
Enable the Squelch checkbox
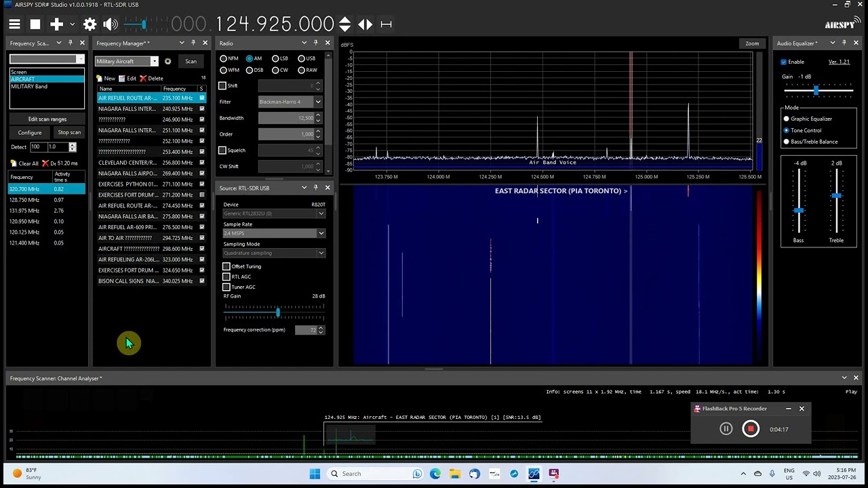pyautogui.click(x=222, y=150)
